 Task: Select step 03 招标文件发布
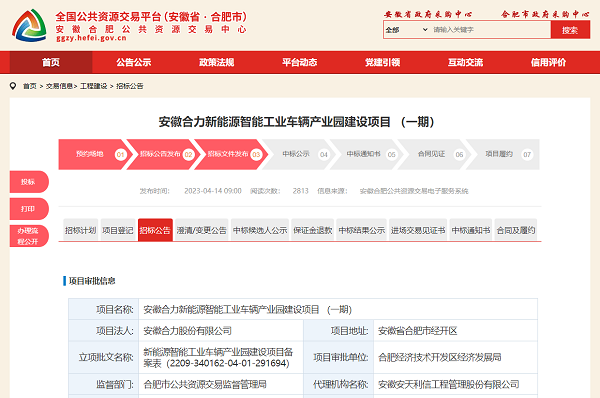click(x=230, y=154)
